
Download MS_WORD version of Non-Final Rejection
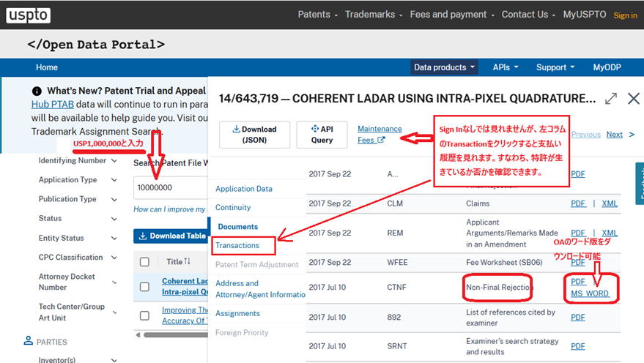click(590, 293)
